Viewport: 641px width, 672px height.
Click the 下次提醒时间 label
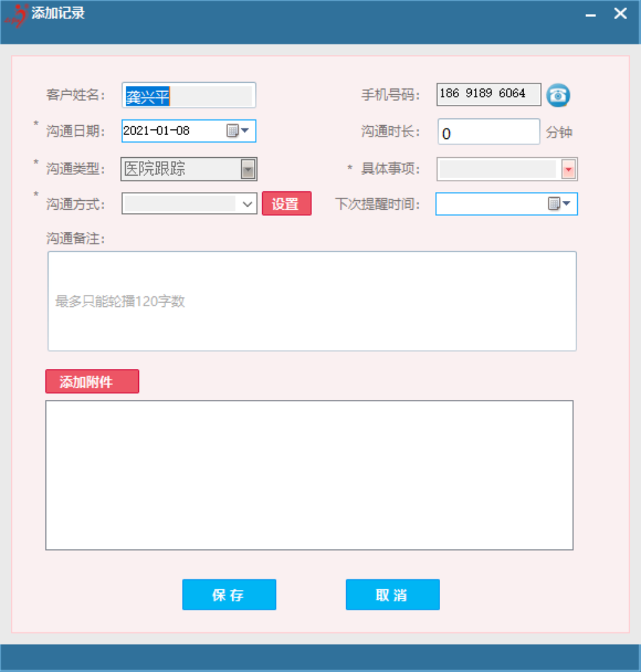point(377,204)
